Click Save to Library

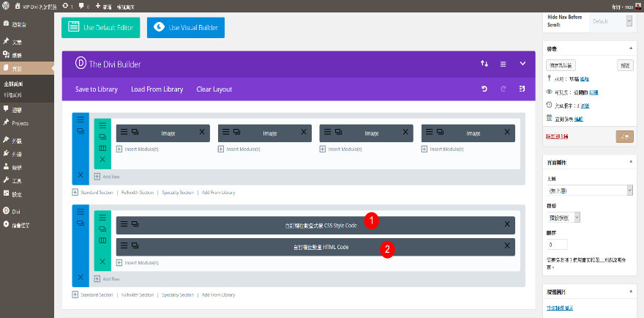point(97,89)
